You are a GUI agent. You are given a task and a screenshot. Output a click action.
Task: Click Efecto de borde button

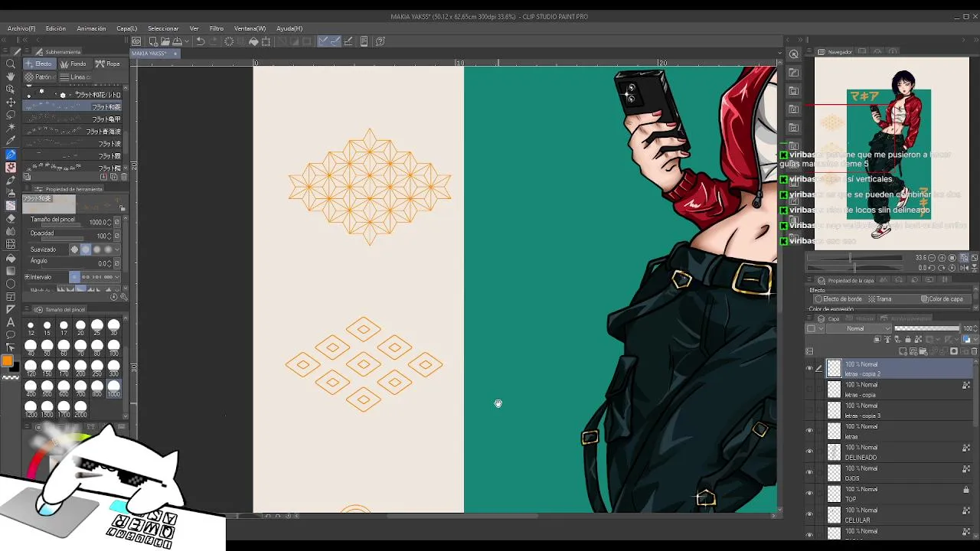point(840,299)
